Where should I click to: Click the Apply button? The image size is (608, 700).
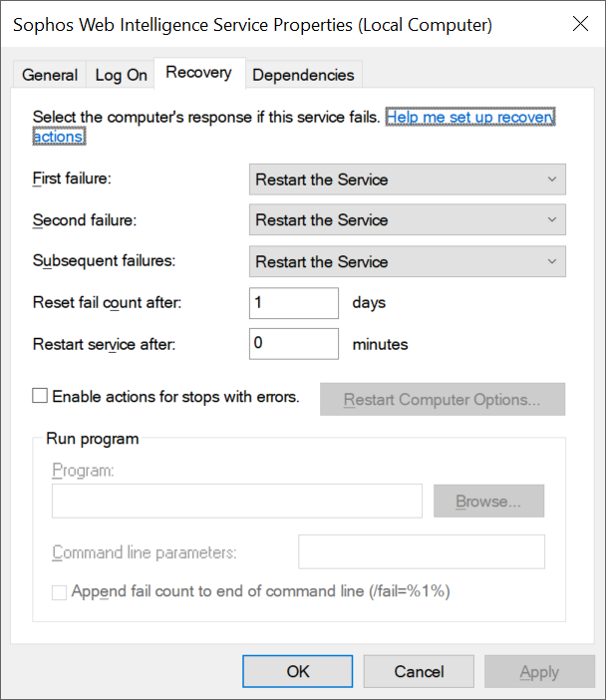[540, 671]
